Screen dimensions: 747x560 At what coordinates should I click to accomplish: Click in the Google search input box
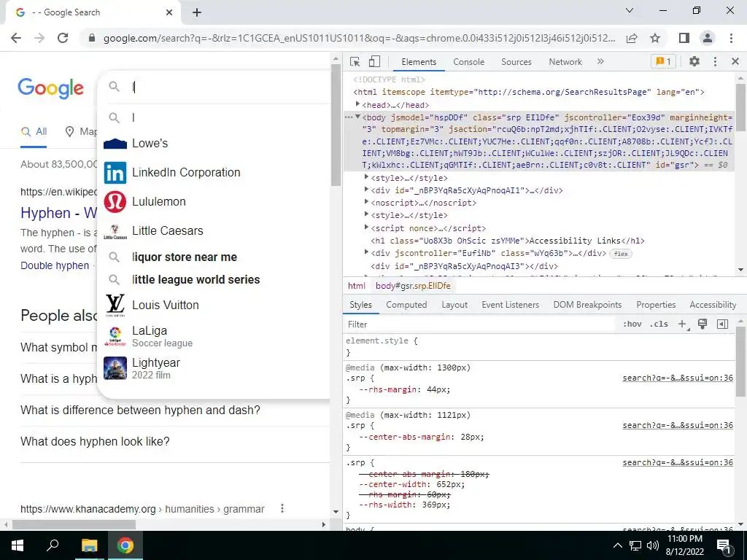click(x=228, y=87)
